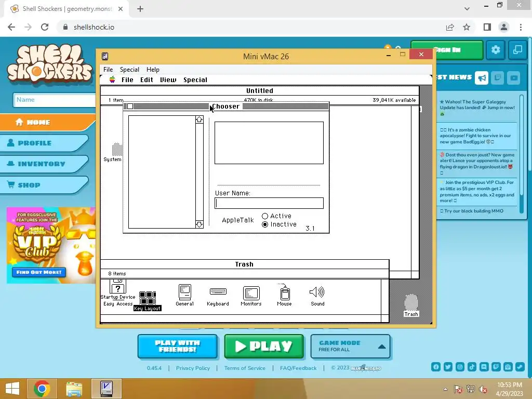
Task: Show news announcements megaphone tab
Action: click(482, 78)
